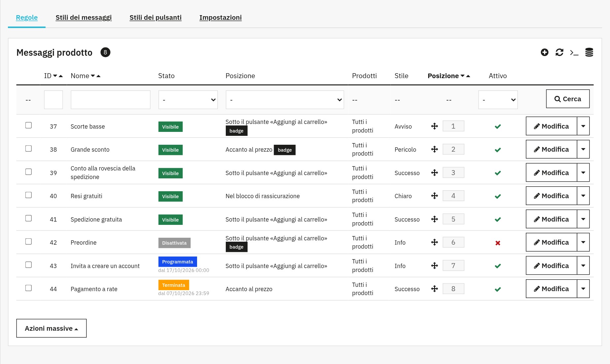
Task: Edit the Grande sconto message via Modifica
Action: (x=551, y=149)
